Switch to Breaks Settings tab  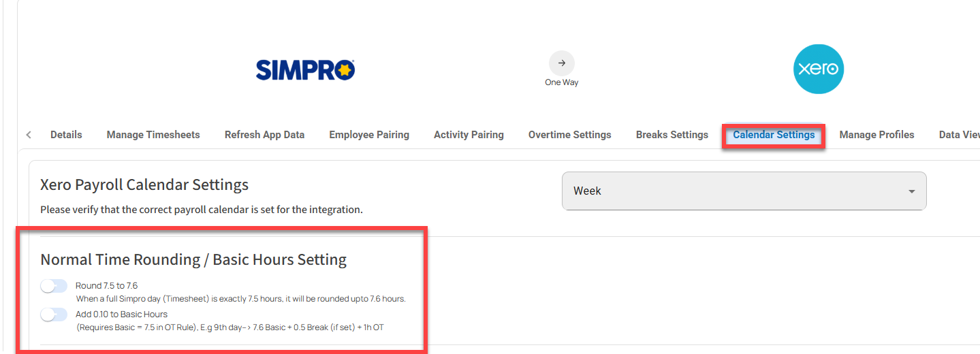coord(671,135)
